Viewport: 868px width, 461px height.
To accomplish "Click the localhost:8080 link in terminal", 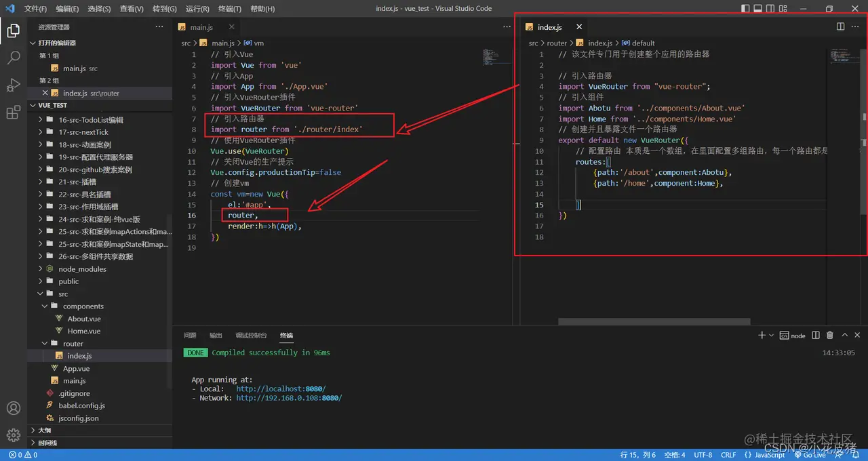I will coord(281,389).
